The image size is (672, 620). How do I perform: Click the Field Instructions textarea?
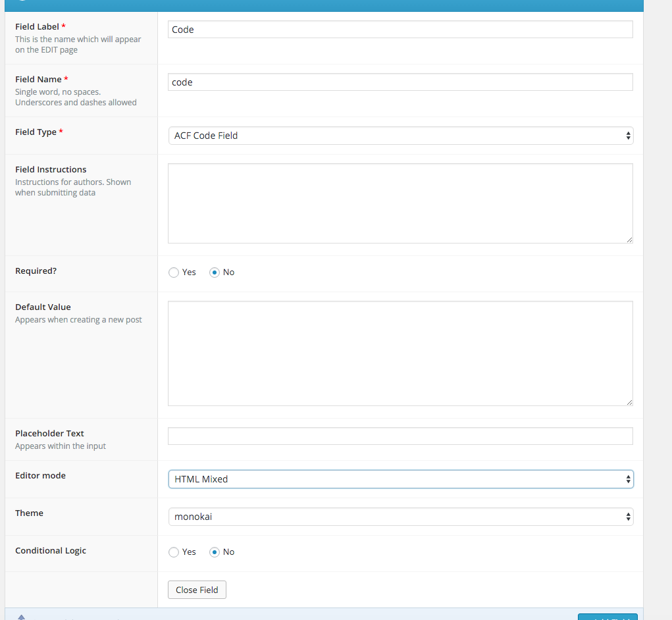pyautogui.click(x=400, y=203)
